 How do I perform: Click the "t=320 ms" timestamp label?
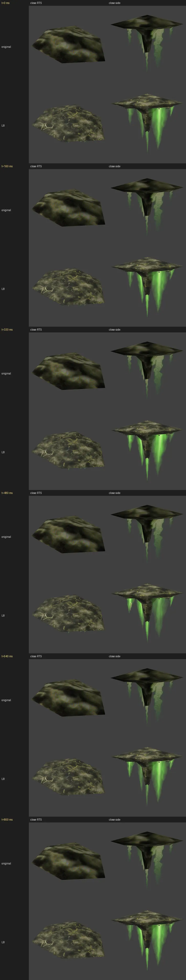(x=7, y=330)
